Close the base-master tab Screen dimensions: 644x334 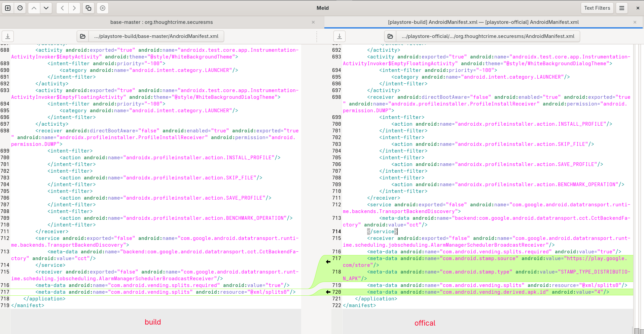pyautogui.click(x=313, y=22)
